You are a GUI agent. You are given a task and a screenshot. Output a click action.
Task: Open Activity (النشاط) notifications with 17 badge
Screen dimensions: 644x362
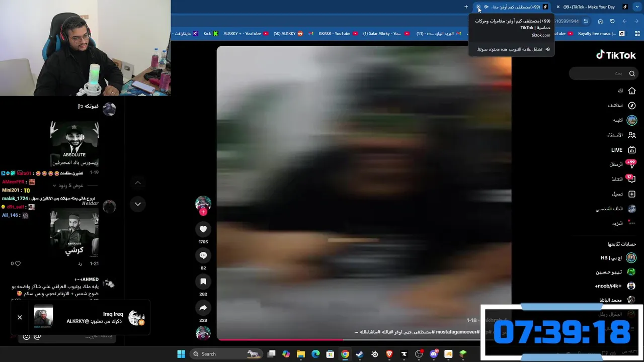[624, 179]
